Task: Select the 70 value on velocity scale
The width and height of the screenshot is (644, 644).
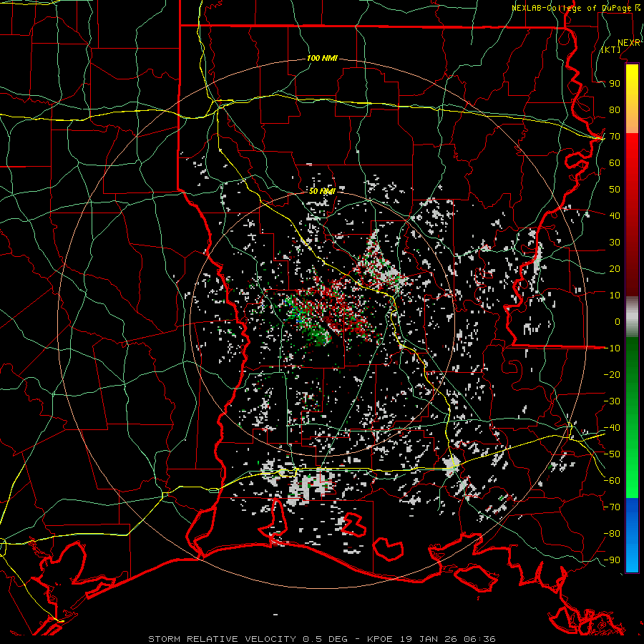Action: tap(615, 137)
